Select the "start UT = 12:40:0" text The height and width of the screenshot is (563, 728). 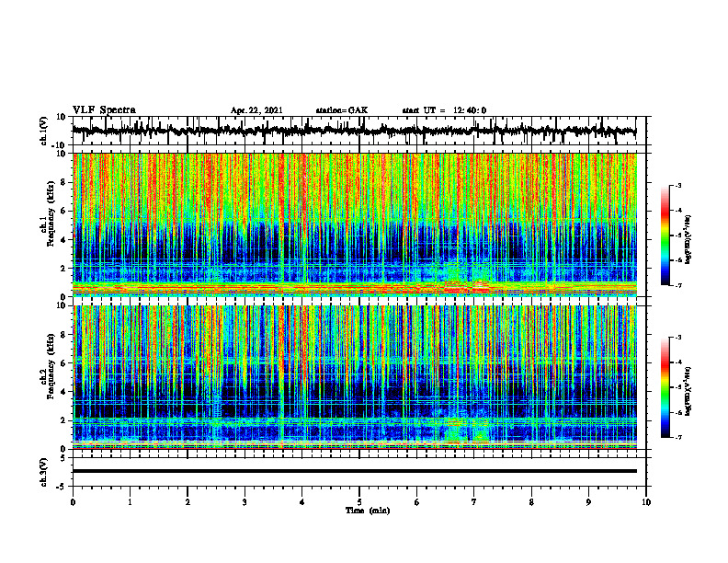pyautogui.click(x=444, y=110)
